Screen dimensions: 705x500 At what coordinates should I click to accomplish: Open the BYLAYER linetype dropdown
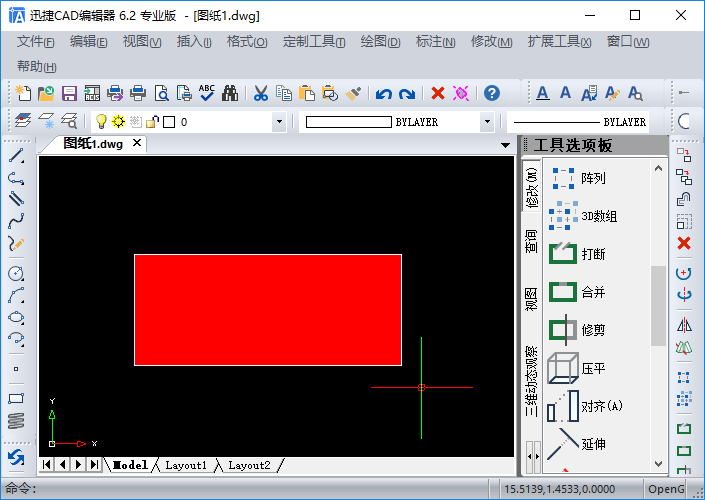(x=578, y=122)
